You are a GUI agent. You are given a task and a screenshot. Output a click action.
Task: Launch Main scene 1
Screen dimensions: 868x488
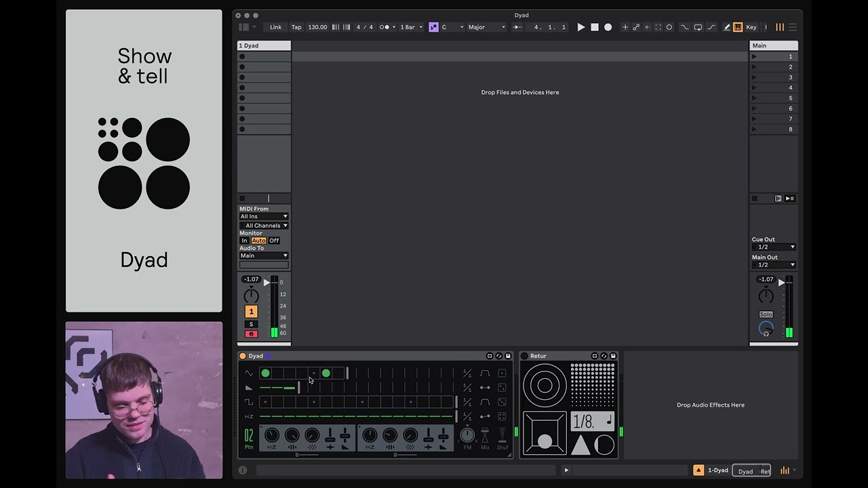coord(754,57)
